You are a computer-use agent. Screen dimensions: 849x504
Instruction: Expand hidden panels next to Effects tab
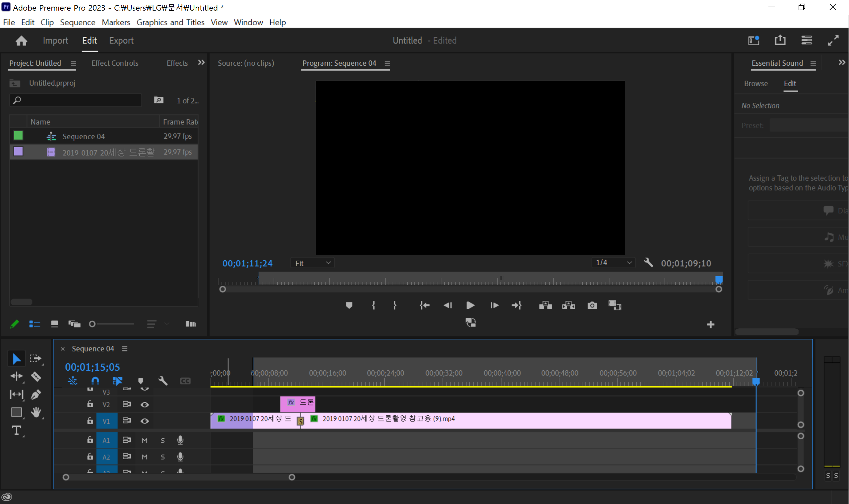[x=201, y=62]
